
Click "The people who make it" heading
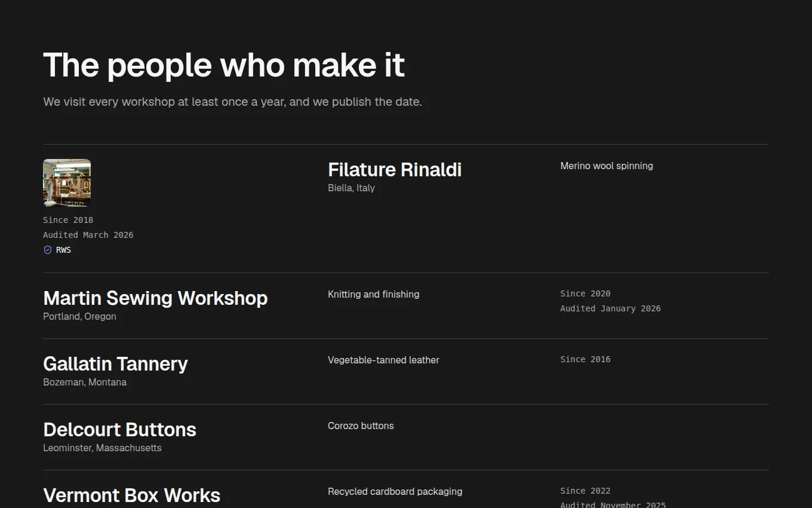tap(224, 65)
